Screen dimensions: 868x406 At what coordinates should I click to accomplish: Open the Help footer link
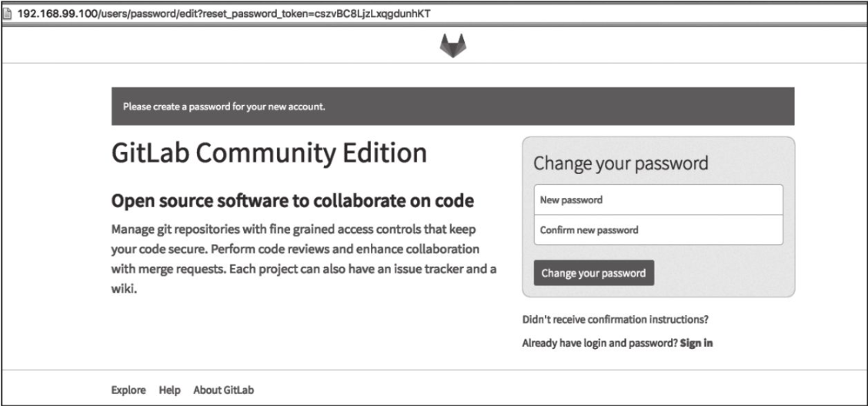pos(169,390)
